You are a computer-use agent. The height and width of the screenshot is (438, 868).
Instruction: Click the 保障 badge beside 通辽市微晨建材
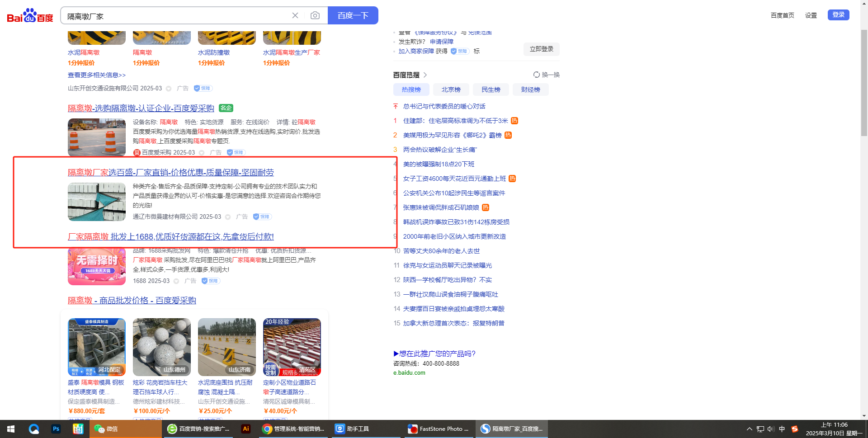click(x=262, y=217)
